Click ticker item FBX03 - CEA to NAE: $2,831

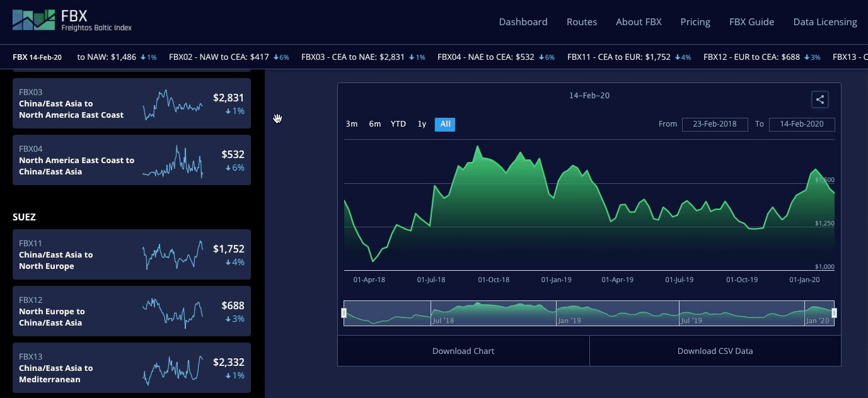tap(363, 57)
